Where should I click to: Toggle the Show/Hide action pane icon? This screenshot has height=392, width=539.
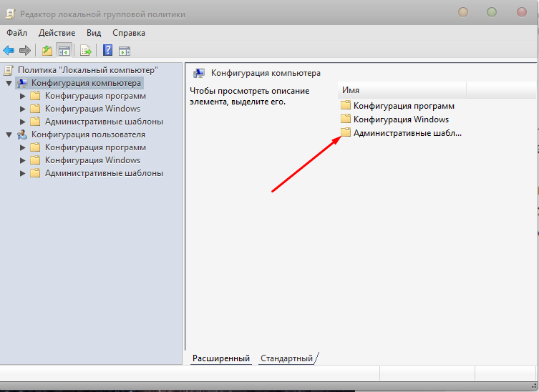click(125, 51)
